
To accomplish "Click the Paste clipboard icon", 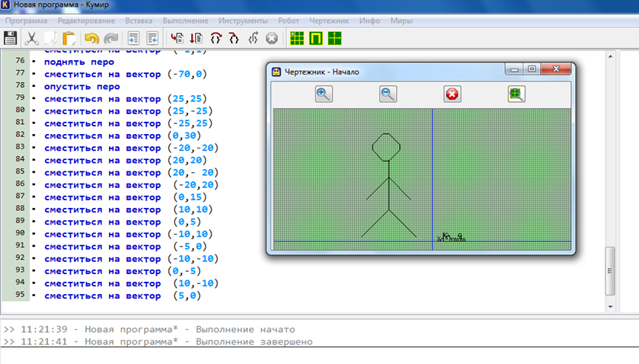I will click(69, 38).
